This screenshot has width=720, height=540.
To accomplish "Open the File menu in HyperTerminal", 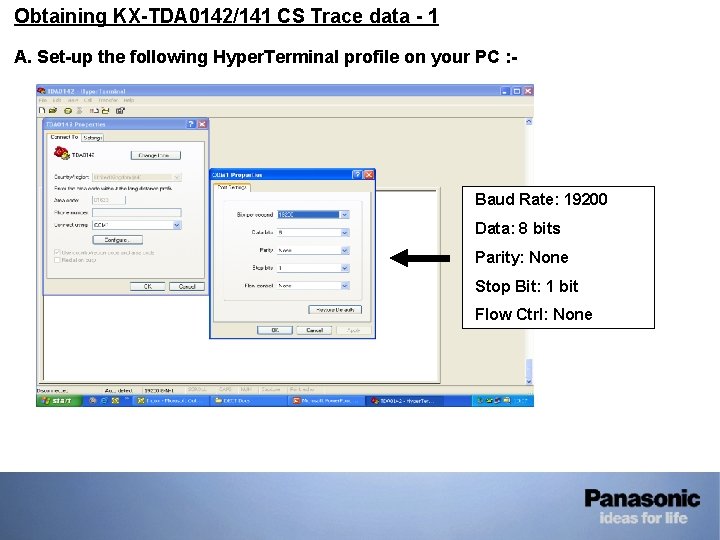I will click(43, 100).
